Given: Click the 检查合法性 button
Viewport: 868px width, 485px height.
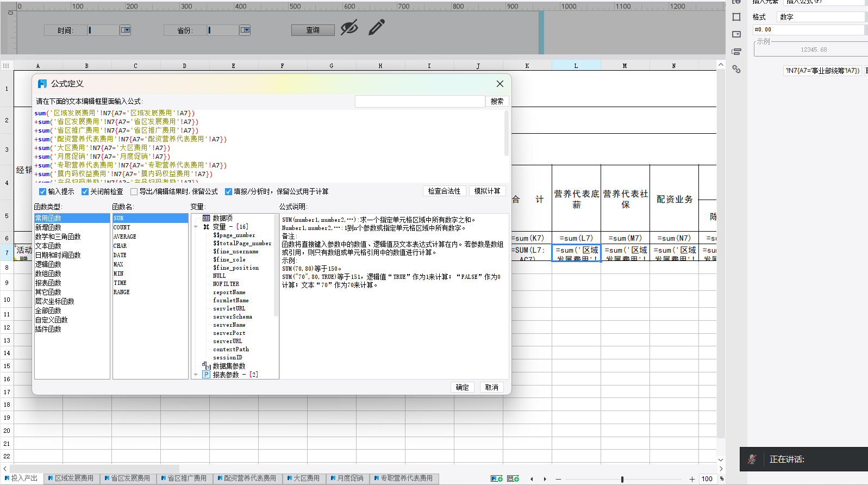Looking at the screenshot, I should (x=444, y=191).
